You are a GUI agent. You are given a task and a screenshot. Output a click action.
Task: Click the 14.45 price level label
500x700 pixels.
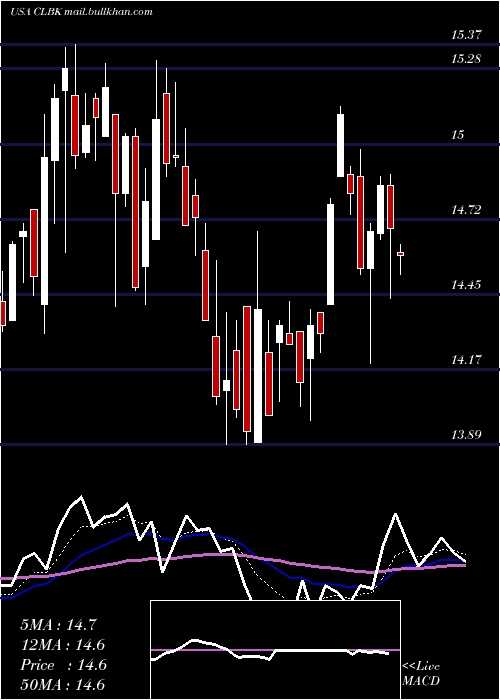click(466, 284)
